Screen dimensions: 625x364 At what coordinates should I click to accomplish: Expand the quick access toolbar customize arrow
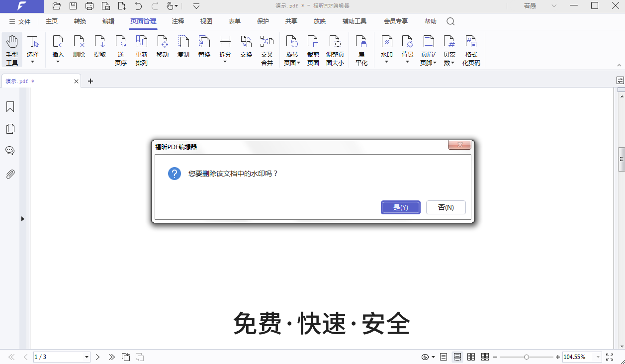pyautogui.click(x=196, y=6)
